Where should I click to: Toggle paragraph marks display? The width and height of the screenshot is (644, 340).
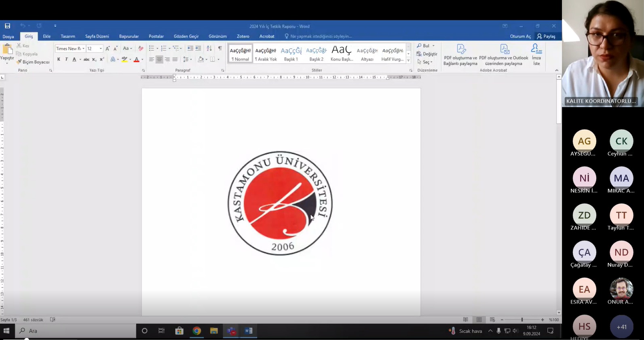coord(220,49)
